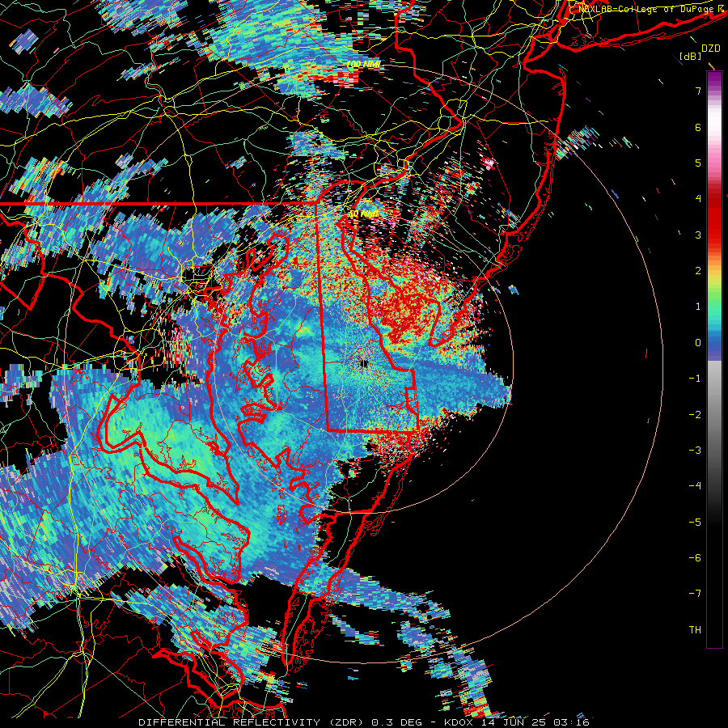The height and width of the screenshot is (728, 728).
Task: Click the '1' value on the color scale
Action: coord(698,307)
